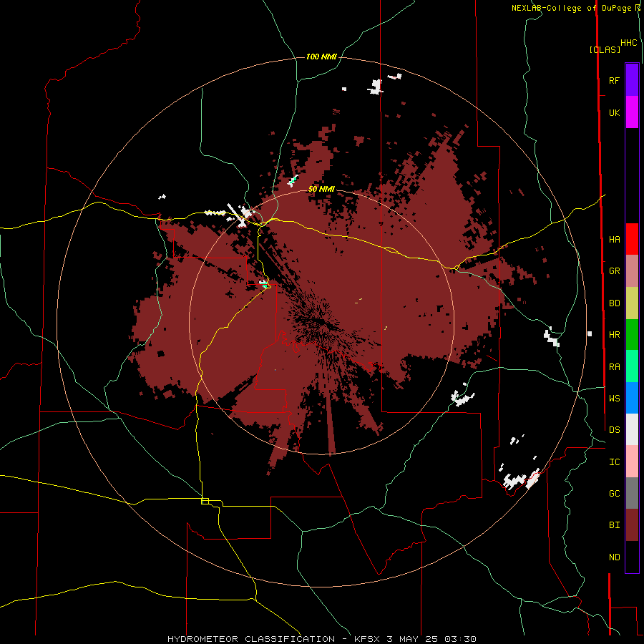
Task: Click the HR legend label
Action: tap(614, 335)
